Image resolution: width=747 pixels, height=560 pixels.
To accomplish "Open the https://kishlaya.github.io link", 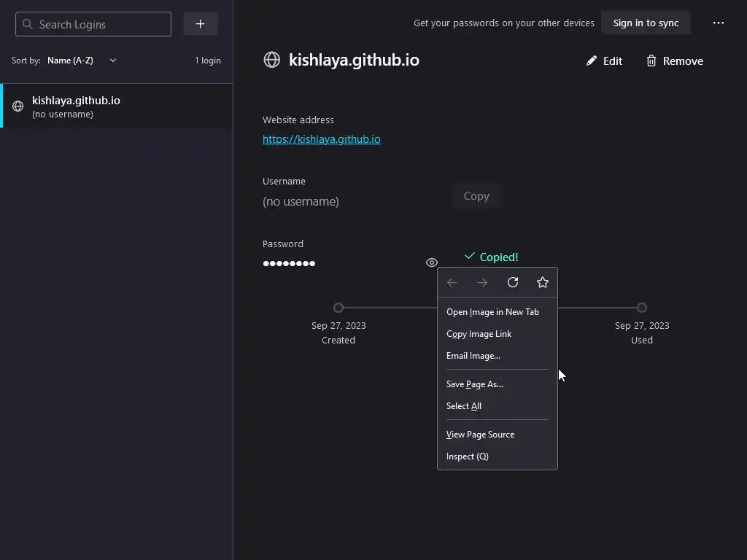I will 321,139.
